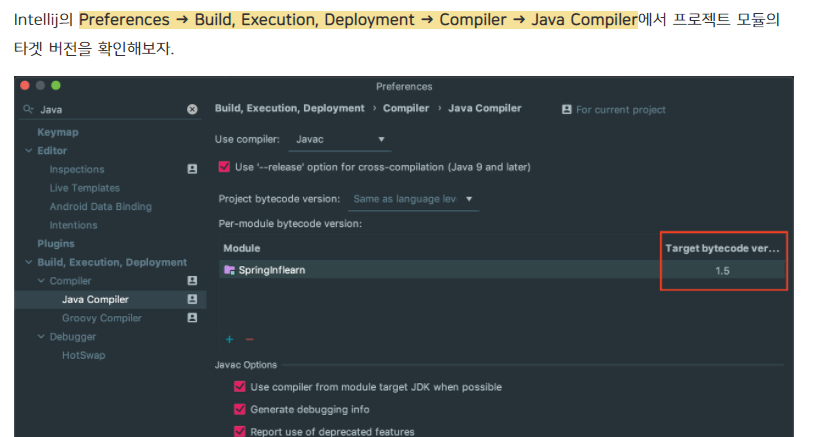Open HotSwap settings under Debugger

point(84,355)
